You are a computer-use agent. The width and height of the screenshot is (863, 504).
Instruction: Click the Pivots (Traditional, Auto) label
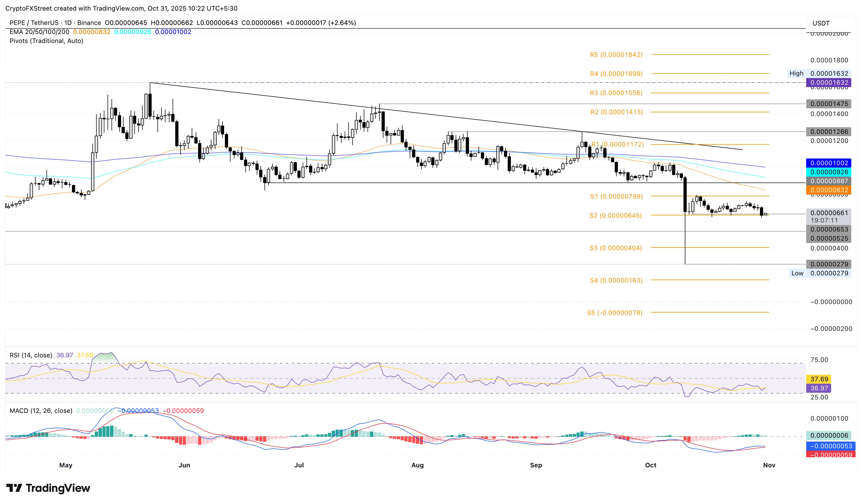point(46,41)
